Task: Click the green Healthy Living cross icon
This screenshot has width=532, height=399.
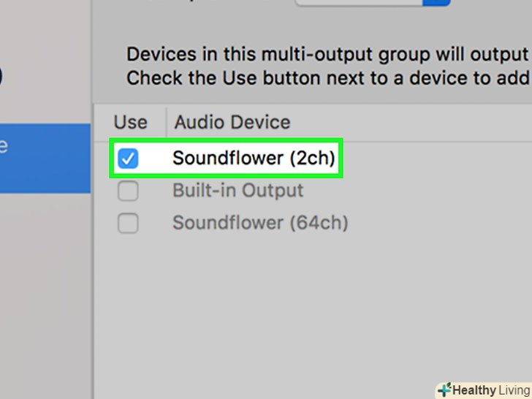Action: pyautogui.click(x=445, y=389)
